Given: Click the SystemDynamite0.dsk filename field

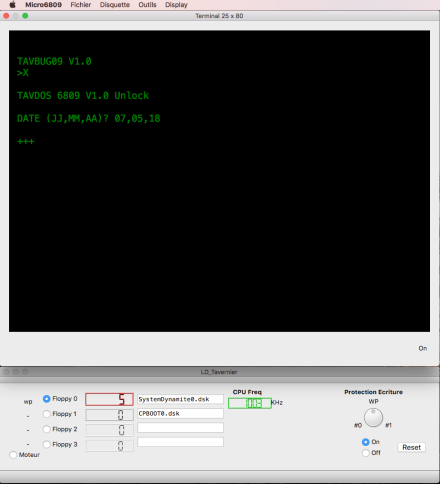Looking at the screenshot, I should [180, 399].
